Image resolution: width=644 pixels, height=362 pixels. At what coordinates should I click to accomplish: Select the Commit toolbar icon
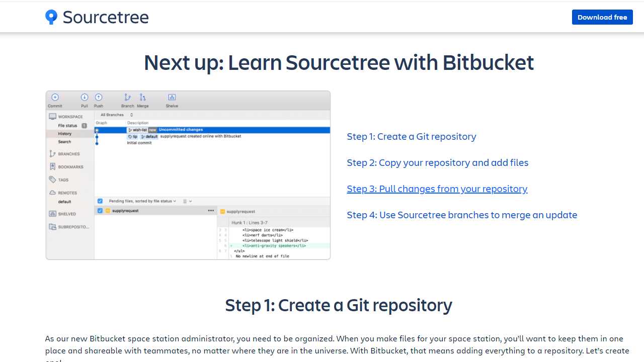[x=55, y=97]
